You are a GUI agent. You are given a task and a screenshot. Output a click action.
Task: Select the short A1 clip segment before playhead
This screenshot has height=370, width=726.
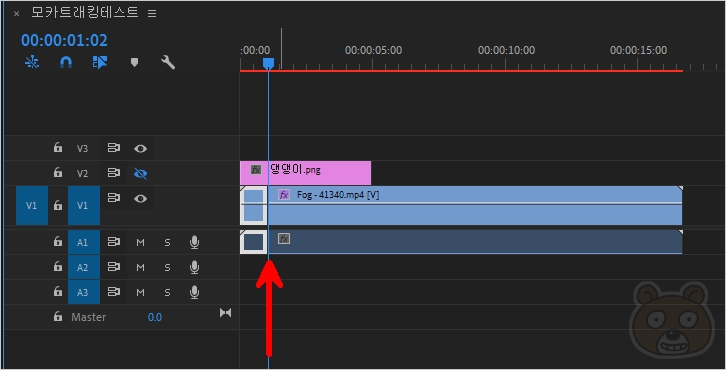coord(253,242)
